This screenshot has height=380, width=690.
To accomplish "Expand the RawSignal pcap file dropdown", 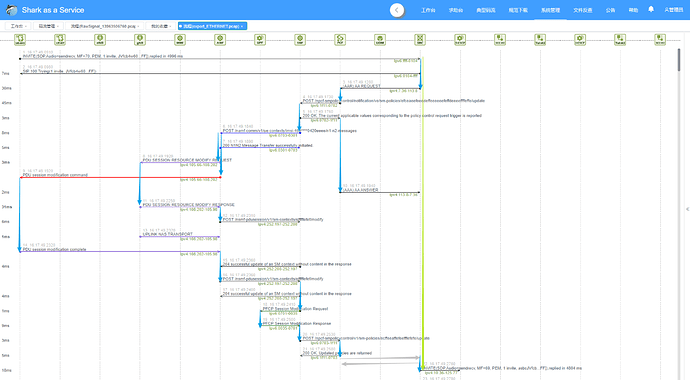I will click(x=105, y=26).
